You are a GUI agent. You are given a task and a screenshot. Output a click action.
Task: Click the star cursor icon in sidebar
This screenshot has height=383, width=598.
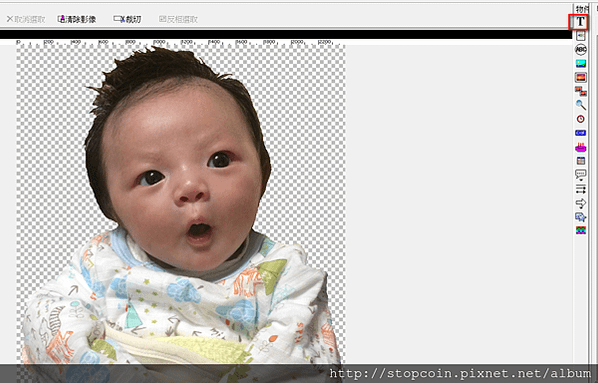pyautogui.click(x=580, y=217)
